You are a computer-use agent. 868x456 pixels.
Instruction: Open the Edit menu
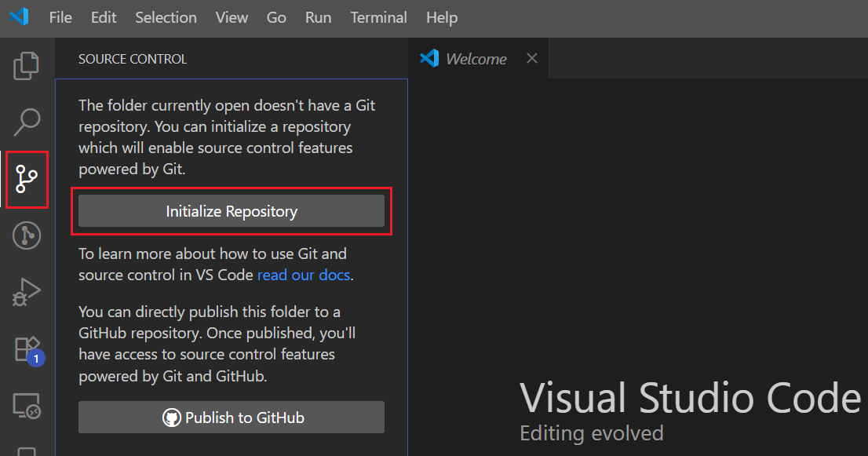(x=104, y=17)
